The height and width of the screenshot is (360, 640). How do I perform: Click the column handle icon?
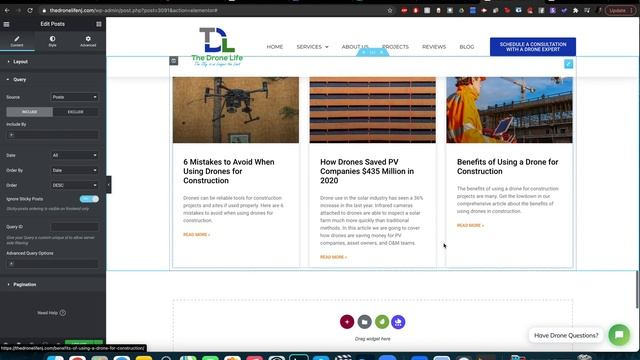(x=173, y=61)
